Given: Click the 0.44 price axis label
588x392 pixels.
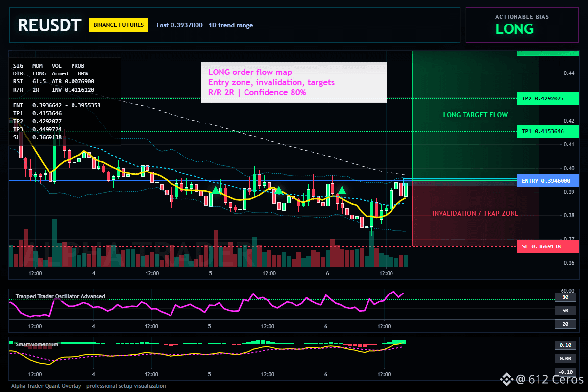Looking at the screenshot, I should (x=569, y=73).
